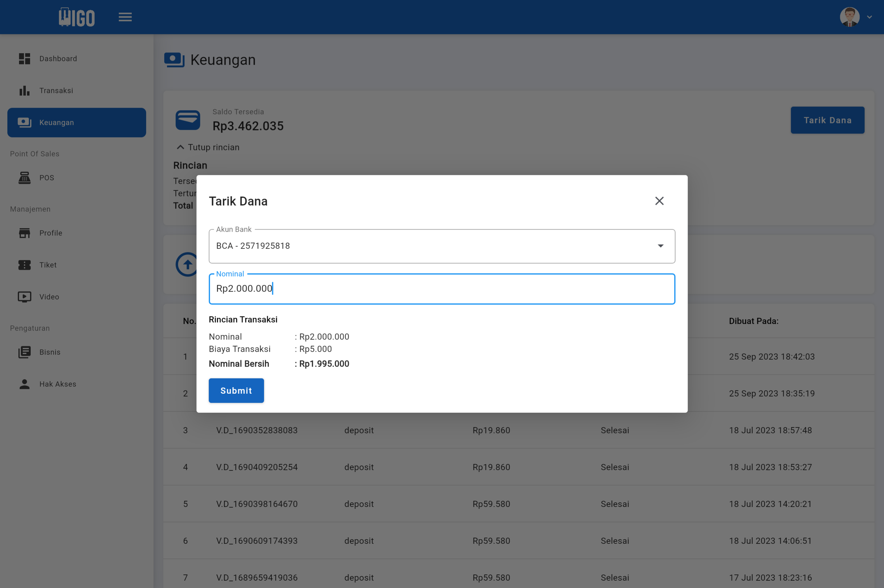The width and height of the screenshot is (884, 588).
Task: Click the WIGO logo
Action: (76, 17)
